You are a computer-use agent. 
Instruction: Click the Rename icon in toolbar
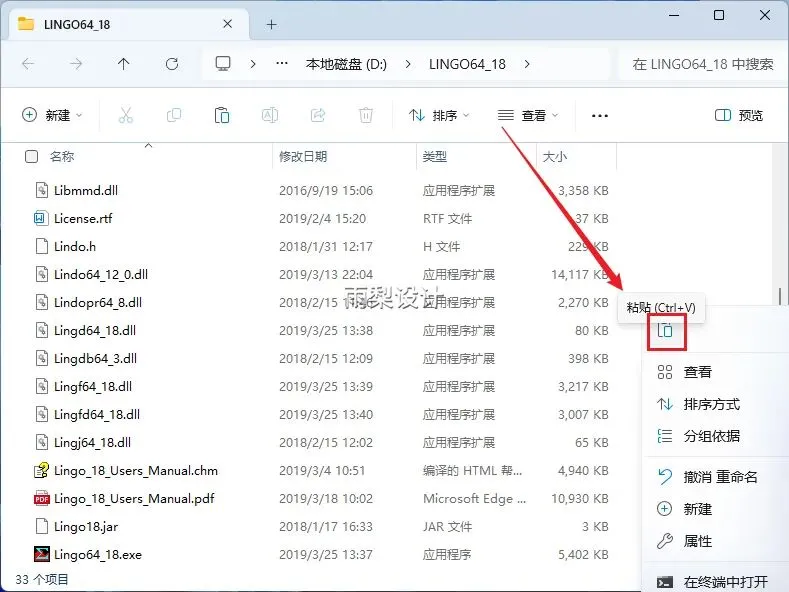(x=270, y=115)
